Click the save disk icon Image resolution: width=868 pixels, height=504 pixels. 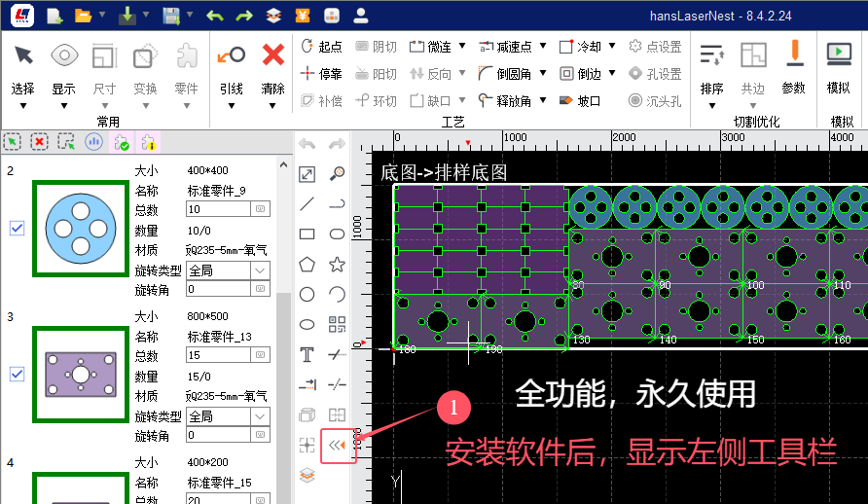click(x=171, y=16)
